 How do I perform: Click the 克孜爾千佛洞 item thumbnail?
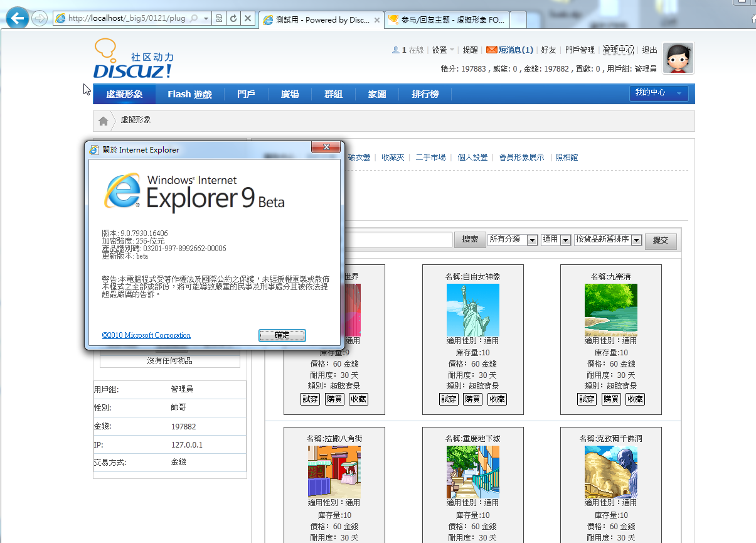pos(611,472)
